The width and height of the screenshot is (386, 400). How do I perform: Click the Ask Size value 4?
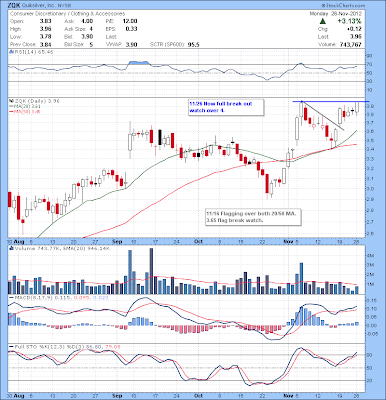point(91,29)
